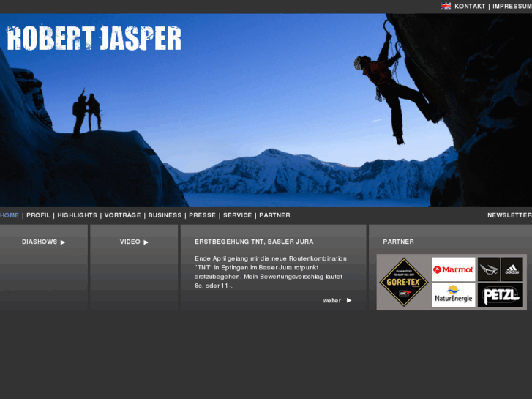Click the Gore-Tex partner logo
Image resolution: width=532 pixels, height=399 pixels.
click(x=404, y=282)
